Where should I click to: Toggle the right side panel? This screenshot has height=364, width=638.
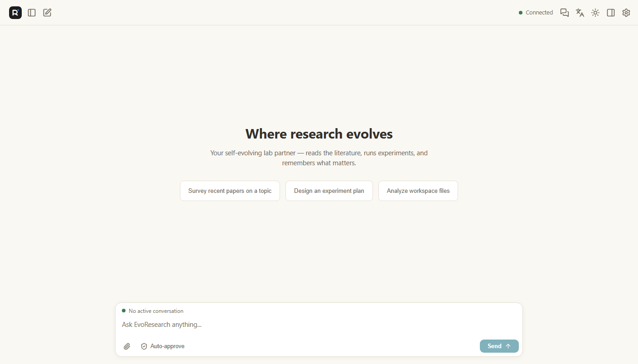pos(611,13)
